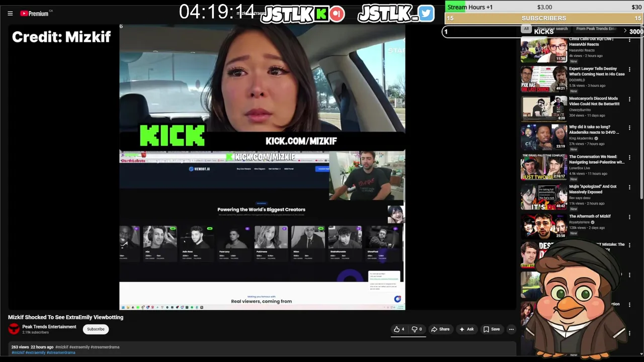Open DGGWRLD channel name

click(577, 80)
